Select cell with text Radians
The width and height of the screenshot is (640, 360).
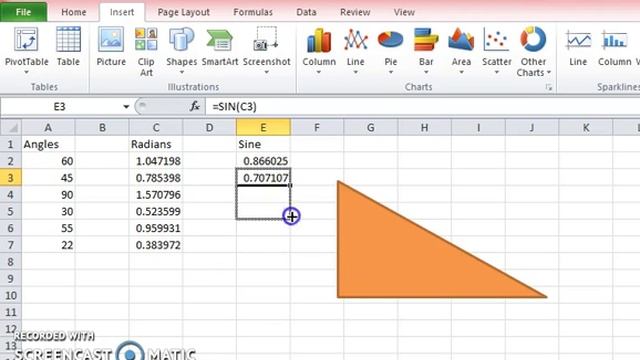[156, 144]
